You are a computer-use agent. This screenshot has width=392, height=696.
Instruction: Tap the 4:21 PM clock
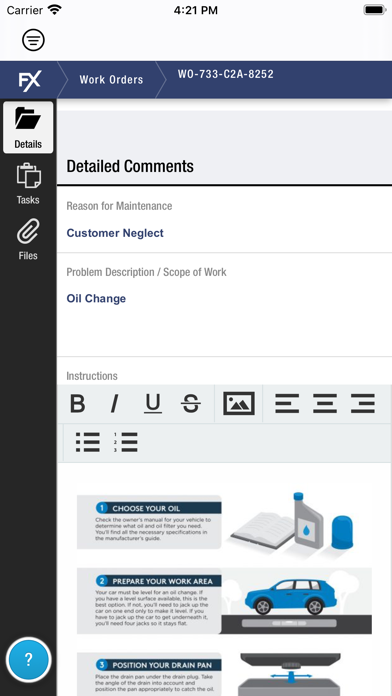pos(196,10)
